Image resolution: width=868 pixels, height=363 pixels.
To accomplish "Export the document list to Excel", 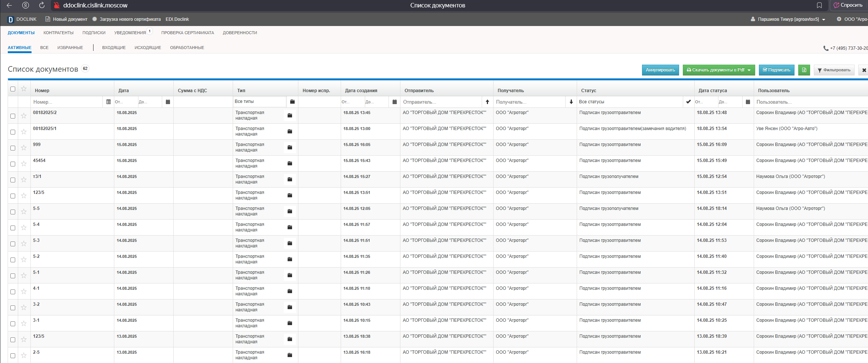I will click(804, 70).
